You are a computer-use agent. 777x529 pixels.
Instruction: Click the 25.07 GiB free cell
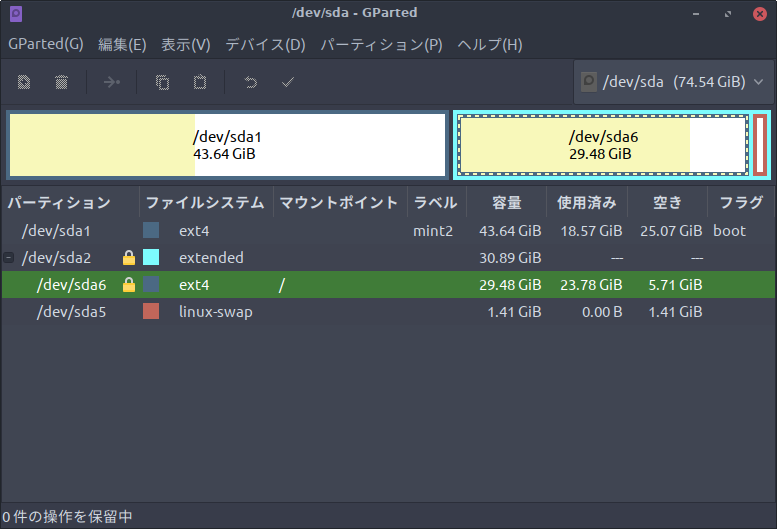(x=671, y=231)
